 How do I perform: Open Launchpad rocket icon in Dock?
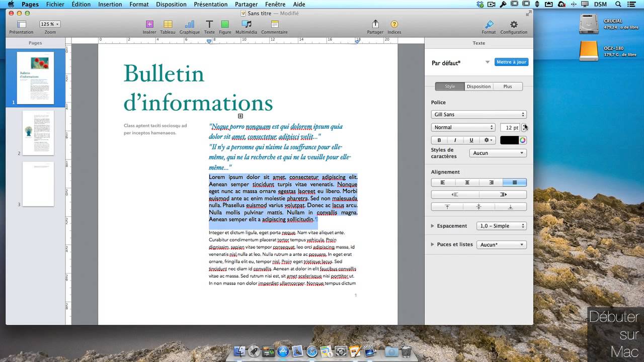point(254,351)
